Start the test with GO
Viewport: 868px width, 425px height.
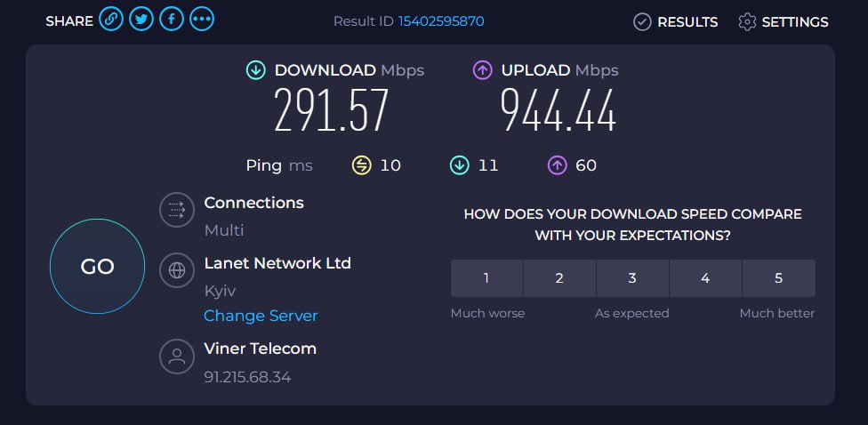(98, 266)
